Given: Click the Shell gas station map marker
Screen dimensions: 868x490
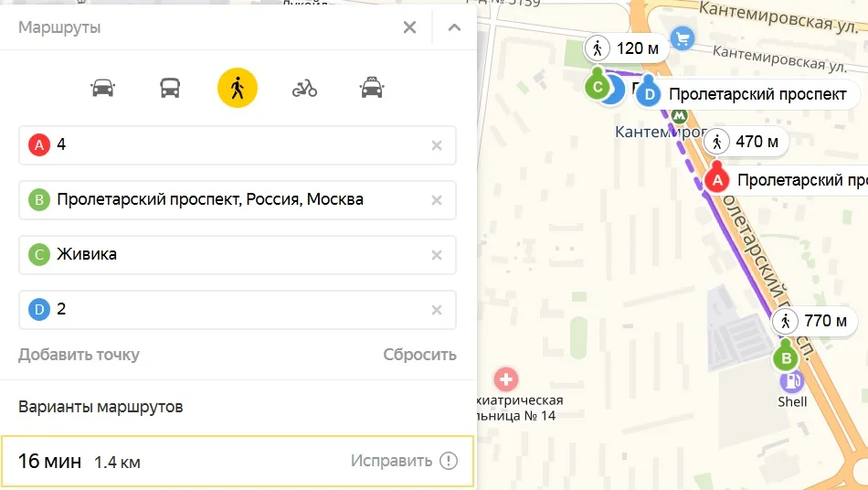Looking at the screenshot, I should (x=791, y=381).
